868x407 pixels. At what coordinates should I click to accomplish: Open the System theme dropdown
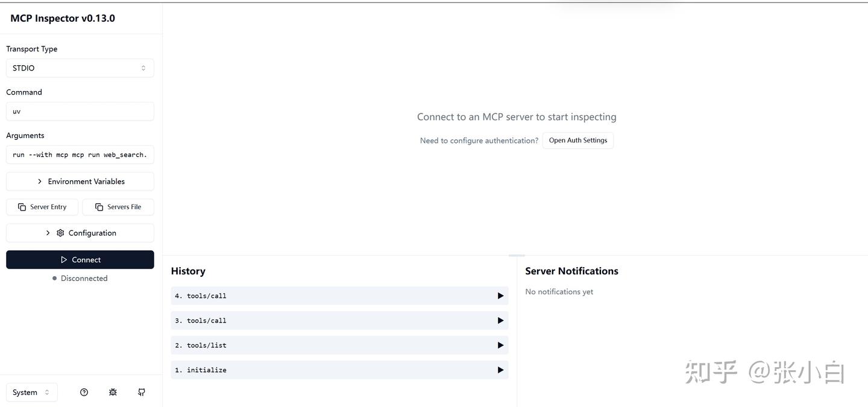32,392
